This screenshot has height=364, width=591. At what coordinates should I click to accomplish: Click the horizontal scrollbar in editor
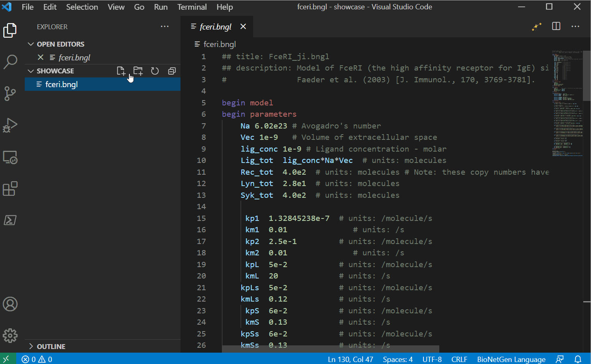pyautogui.click(x=331, y=349)
